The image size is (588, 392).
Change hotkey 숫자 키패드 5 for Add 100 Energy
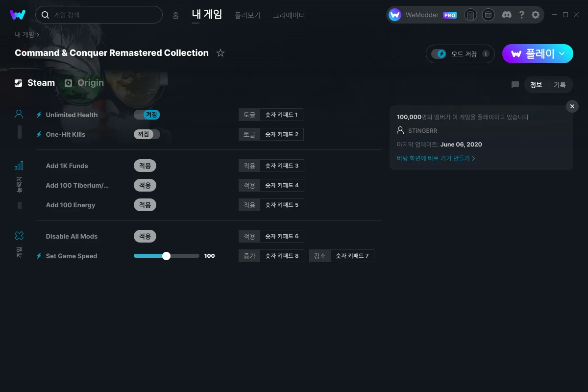[282, 205]
